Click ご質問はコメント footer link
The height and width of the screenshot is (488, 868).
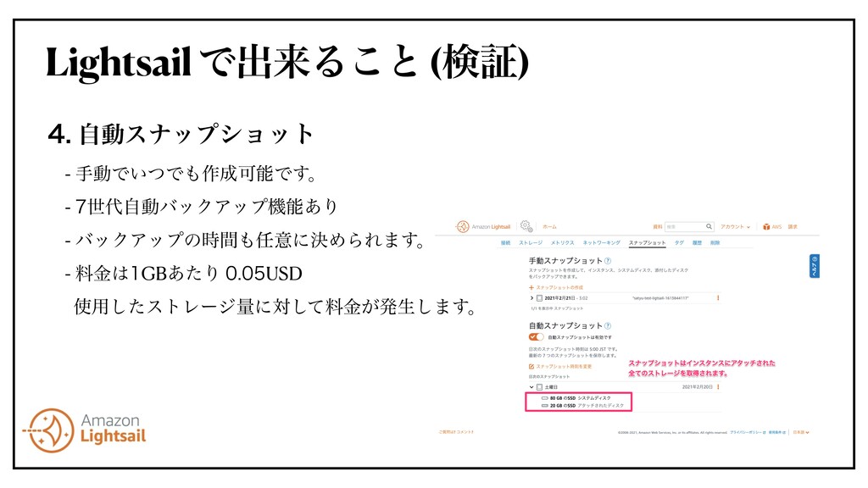456,432
